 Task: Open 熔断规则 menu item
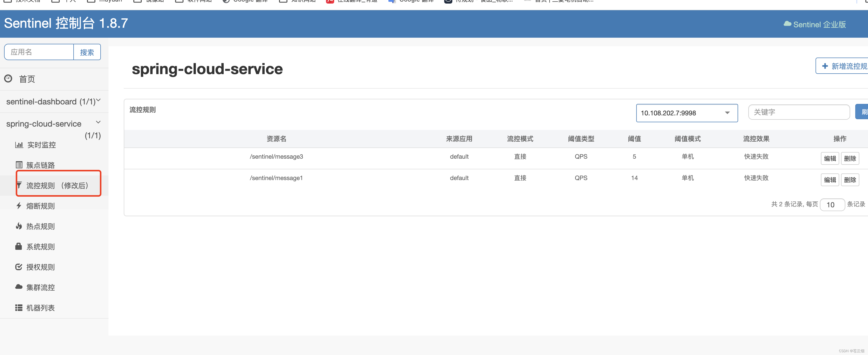tap(40, 206)
